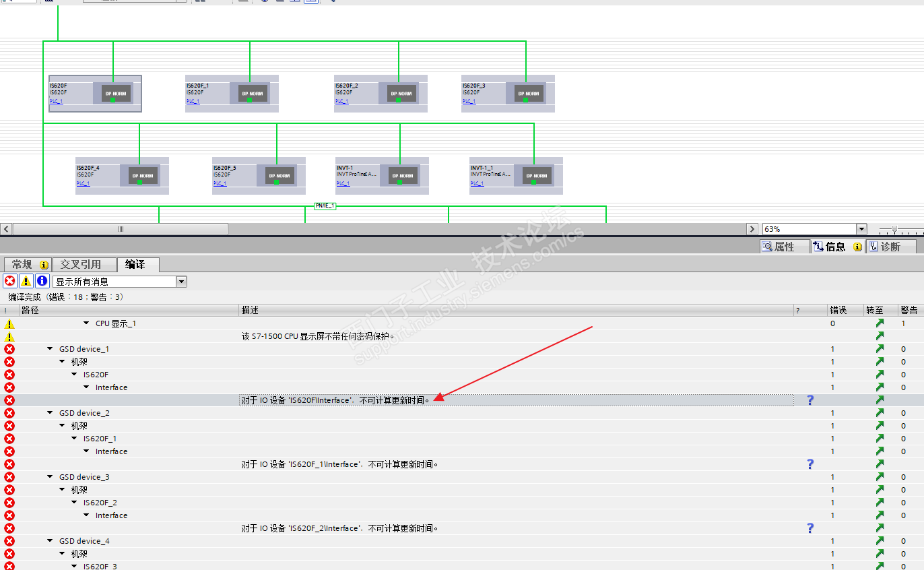Click the go-to arrow on the IS620F_1 tree row

pos(880,439)
